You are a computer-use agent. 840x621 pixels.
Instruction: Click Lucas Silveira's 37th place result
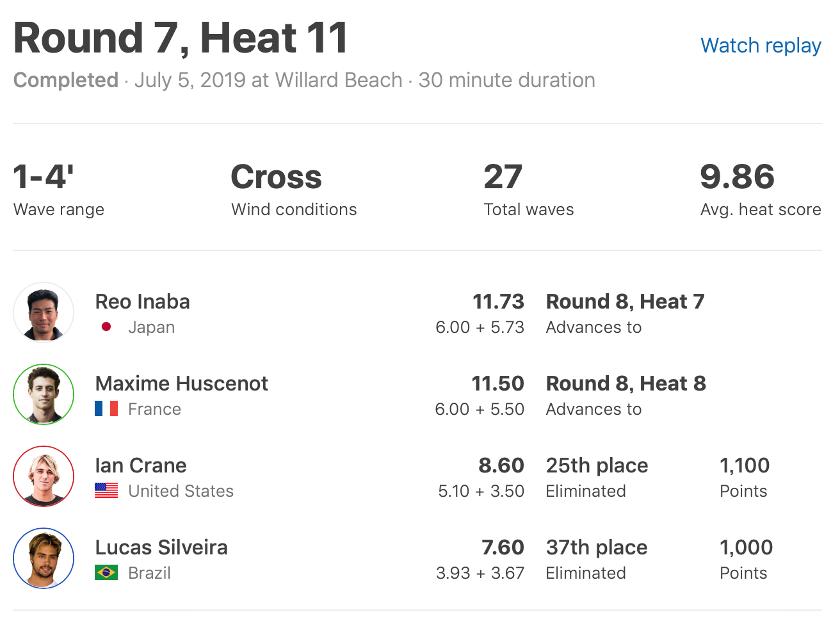tap(596, 547)
